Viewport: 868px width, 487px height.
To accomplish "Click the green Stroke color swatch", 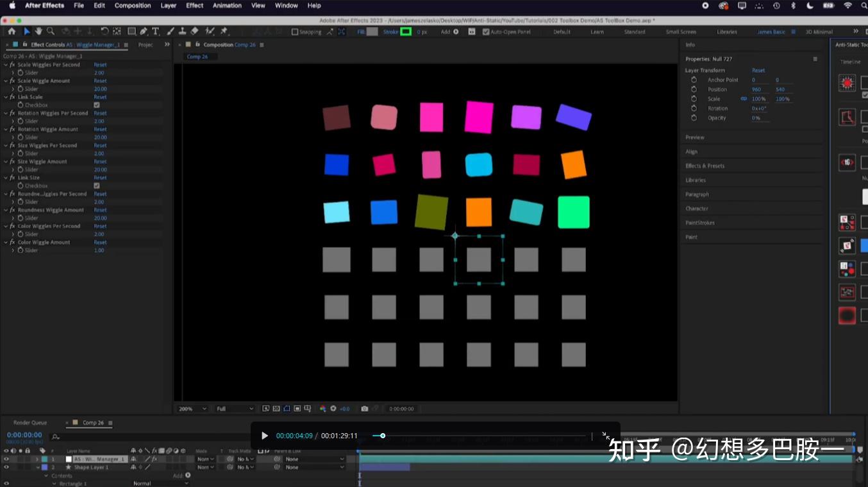I will (406, 31).
